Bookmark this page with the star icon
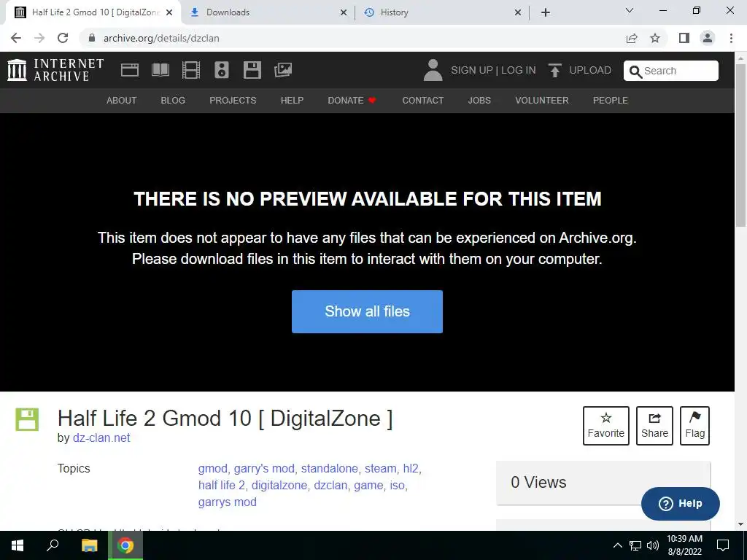This screenshot has height=560, width=747. tap(655, 38)
